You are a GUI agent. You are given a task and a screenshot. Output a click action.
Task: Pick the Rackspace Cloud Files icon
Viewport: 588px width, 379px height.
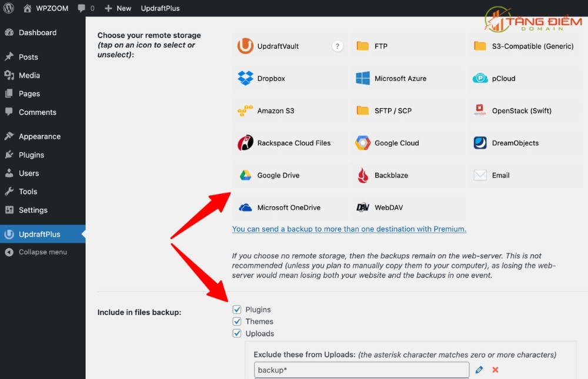click(245, 143)
